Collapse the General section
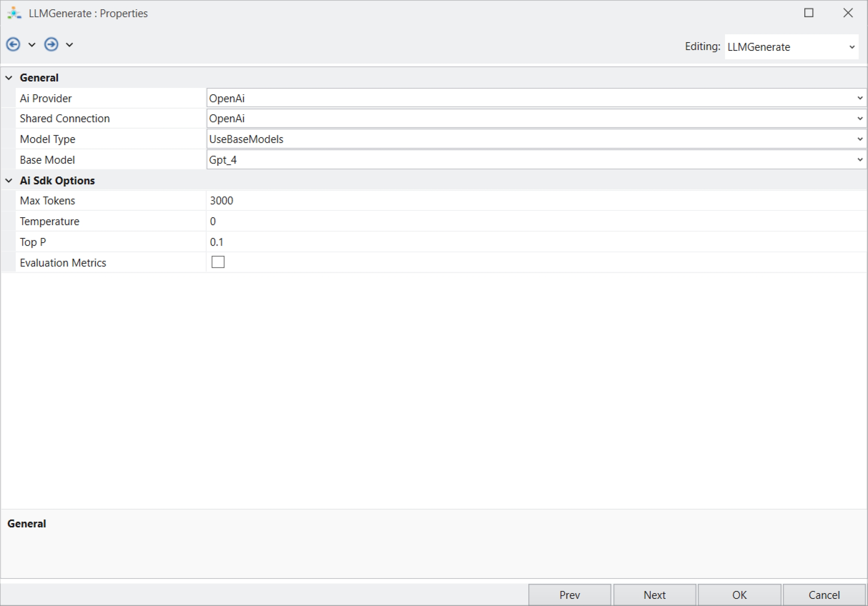This screenshot has width=868, height=606. 9,78
